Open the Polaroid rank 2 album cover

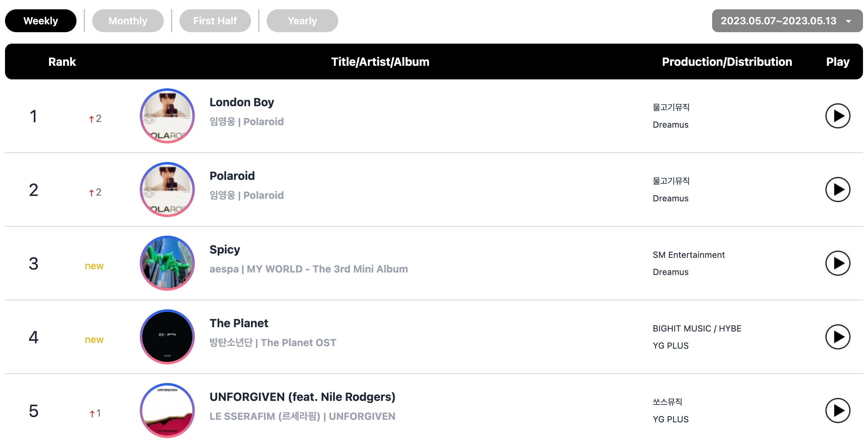tap(167, 190)
